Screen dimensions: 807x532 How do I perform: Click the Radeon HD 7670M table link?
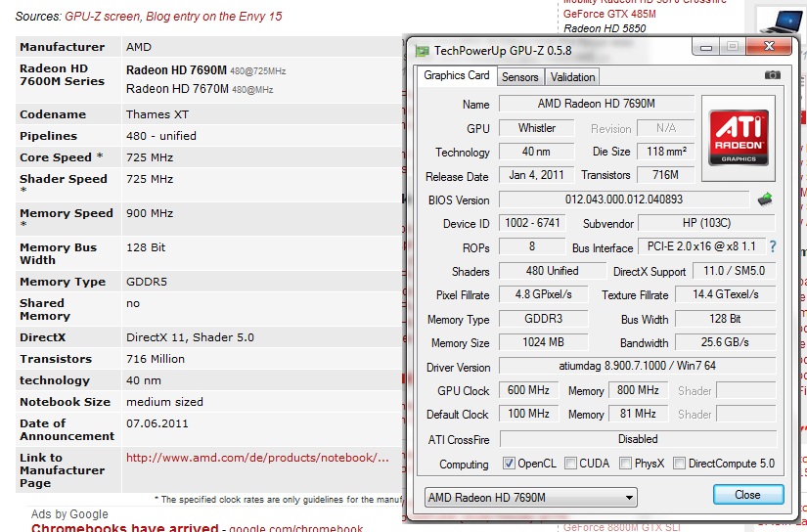pos(177,88)
